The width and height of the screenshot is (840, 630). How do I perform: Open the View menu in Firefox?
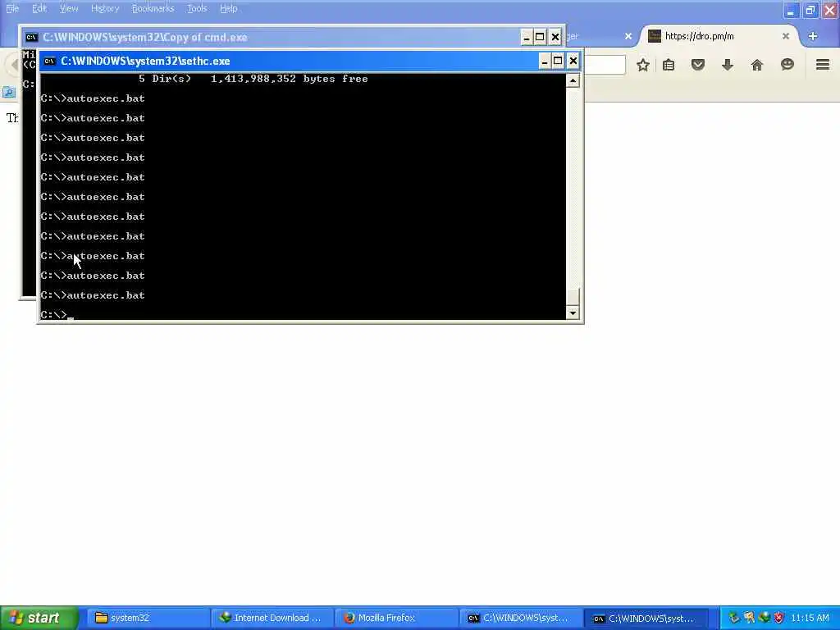click(69, 8)
